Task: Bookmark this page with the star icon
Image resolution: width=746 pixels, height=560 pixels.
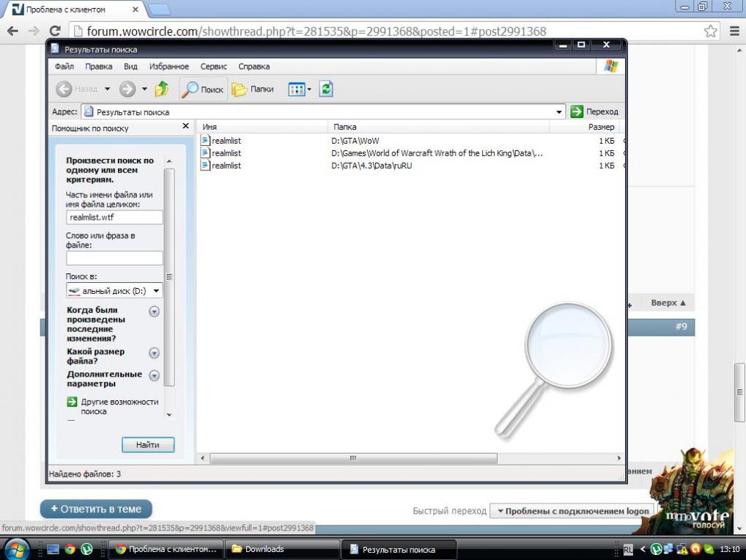Action: [x=710, y=32]
